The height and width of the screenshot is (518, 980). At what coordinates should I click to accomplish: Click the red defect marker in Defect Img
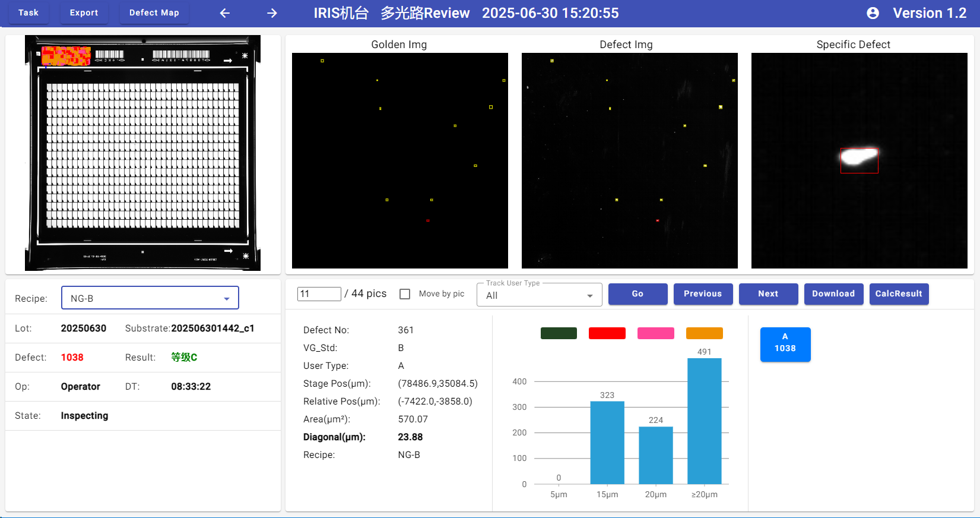(x=657, y=220)
